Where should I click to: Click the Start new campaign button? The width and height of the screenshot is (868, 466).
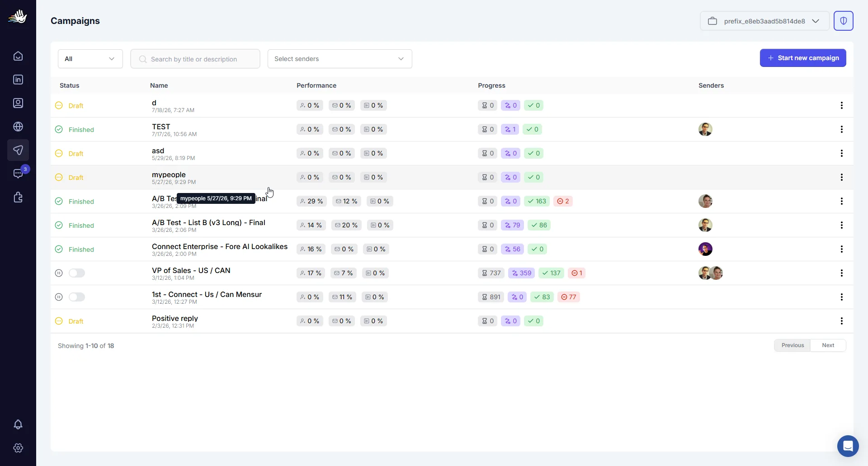click(x=803, y=58)
